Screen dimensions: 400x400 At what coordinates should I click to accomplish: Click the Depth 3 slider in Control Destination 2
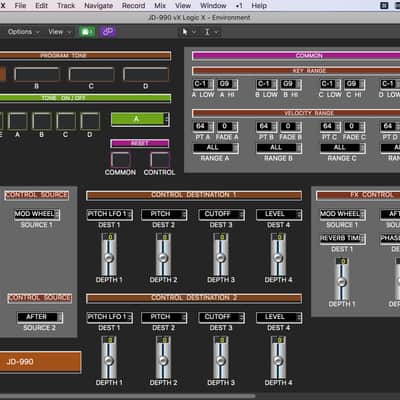(x=221, y=358)
